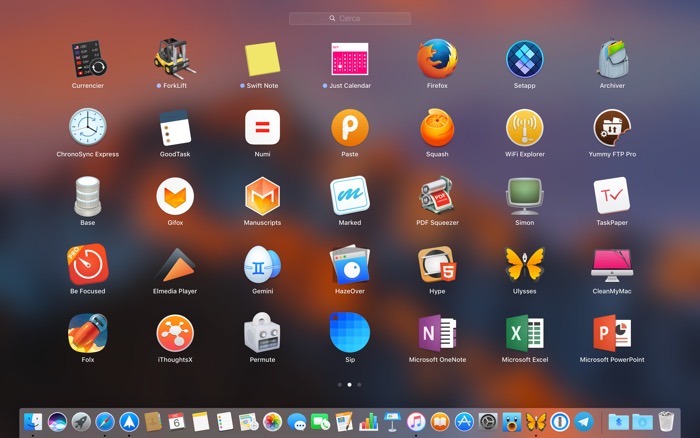Launch the Base database app
Screen dimensions: 700x438
point(88,196)
